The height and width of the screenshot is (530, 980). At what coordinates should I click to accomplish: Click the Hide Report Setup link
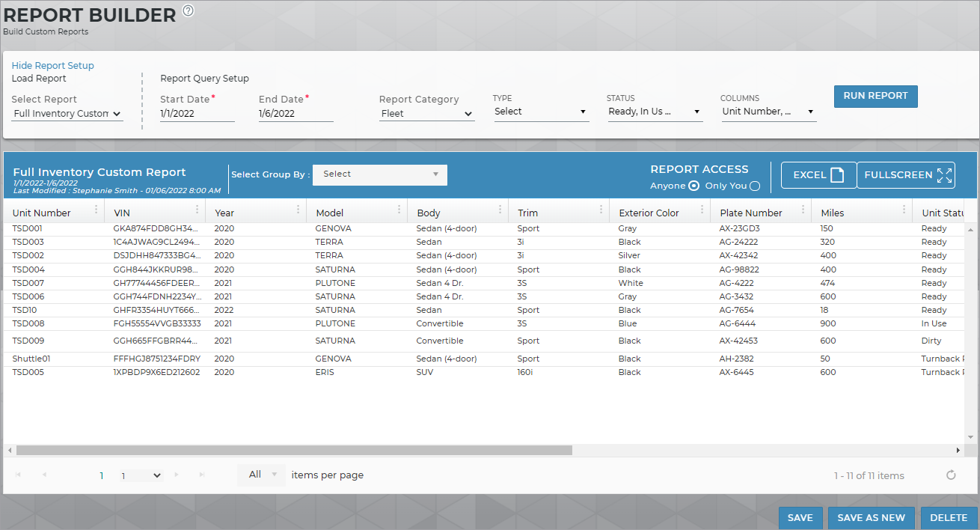53,66
